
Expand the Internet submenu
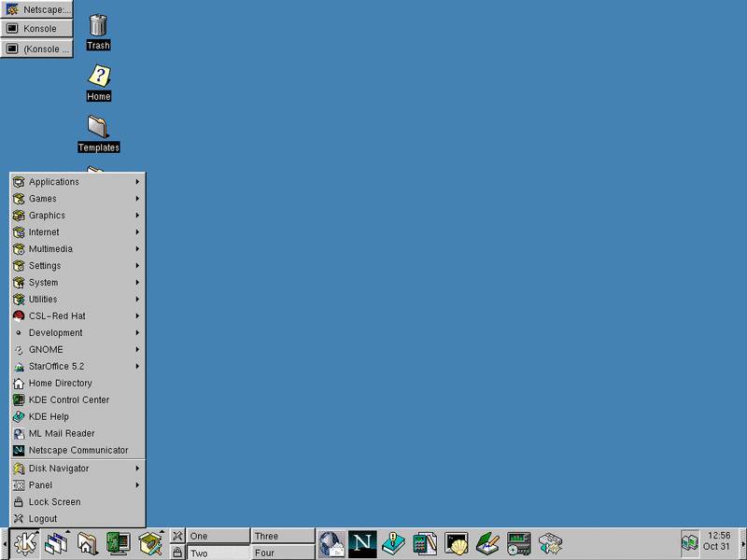(78, 231)
